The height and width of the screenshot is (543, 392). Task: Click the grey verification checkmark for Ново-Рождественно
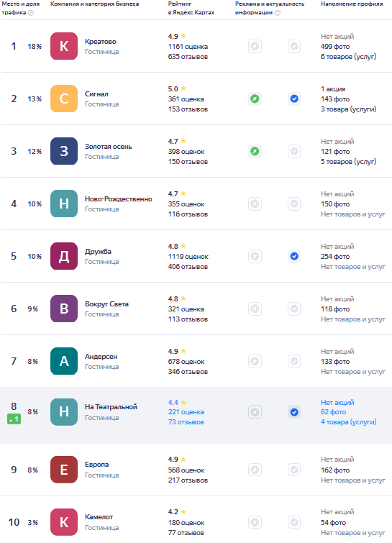point(294,204)
